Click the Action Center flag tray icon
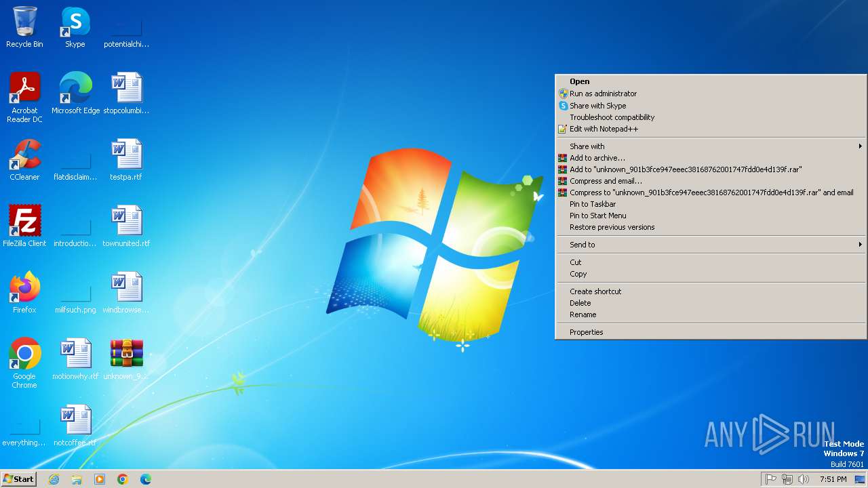This screenshot has height=488, width=868. [771, 479]
